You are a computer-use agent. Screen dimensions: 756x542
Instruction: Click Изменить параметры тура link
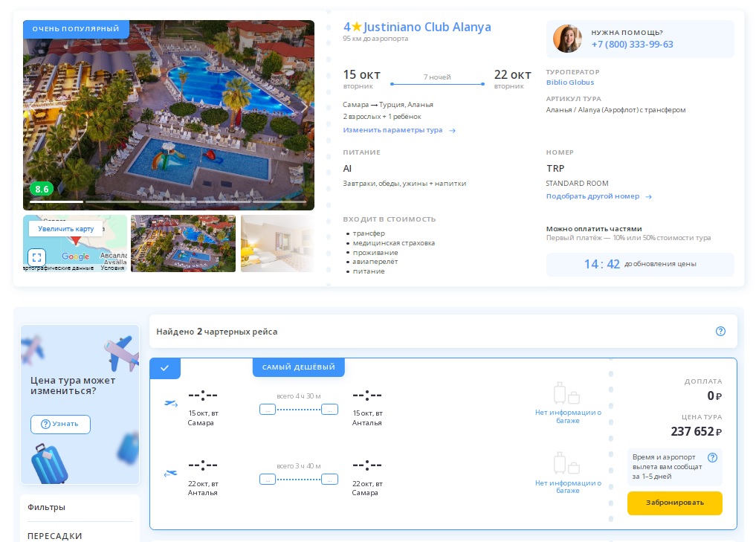point(392,130)
